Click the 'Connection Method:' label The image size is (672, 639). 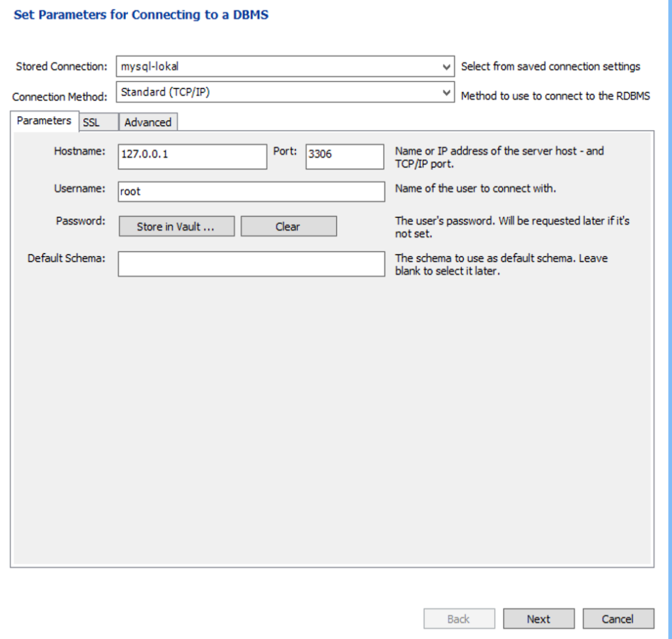pyautogui.click(x=60, y=97)
